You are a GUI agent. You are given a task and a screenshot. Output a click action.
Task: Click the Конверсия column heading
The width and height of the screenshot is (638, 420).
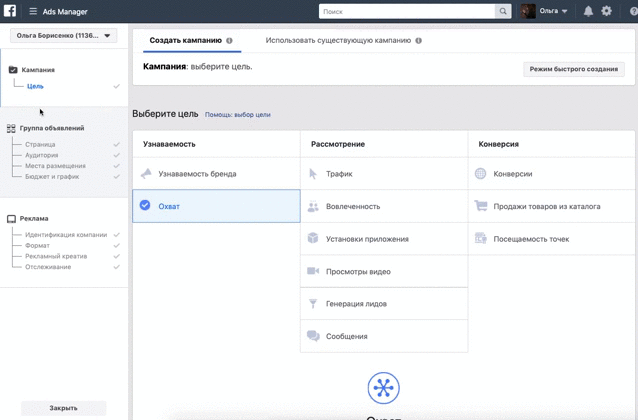click(498, 144)
